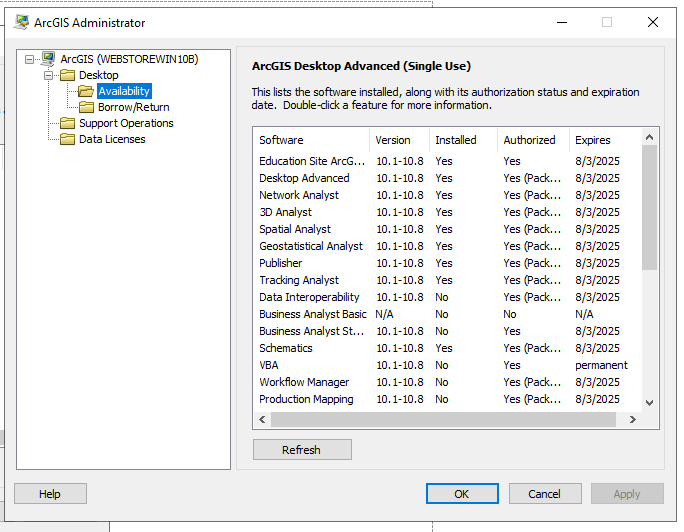Select the Business Analyst Basic row

pos(448,314)
